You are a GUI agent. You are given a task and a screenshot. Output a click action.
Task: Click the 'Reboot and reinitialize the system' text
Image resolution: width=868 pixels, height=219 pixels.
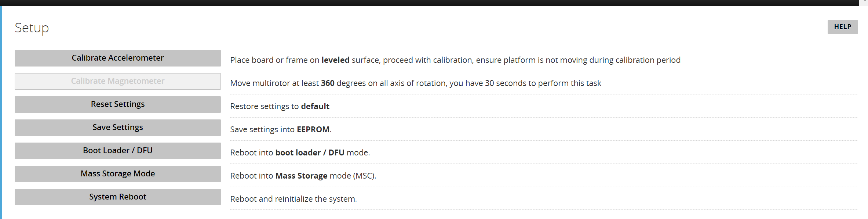pyautogui.click(x=293, y=199)
